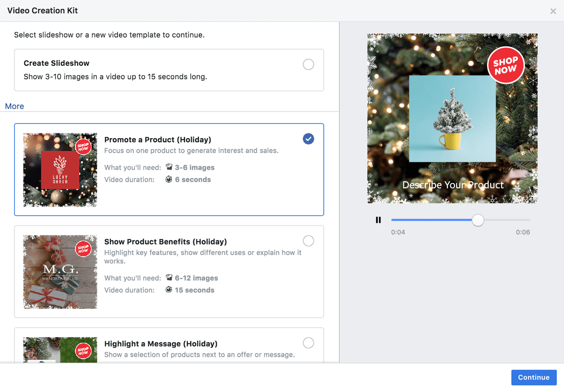The image size is (564, 392).
Task: Click the Create Slideshow heading
Action: point(56,63)
